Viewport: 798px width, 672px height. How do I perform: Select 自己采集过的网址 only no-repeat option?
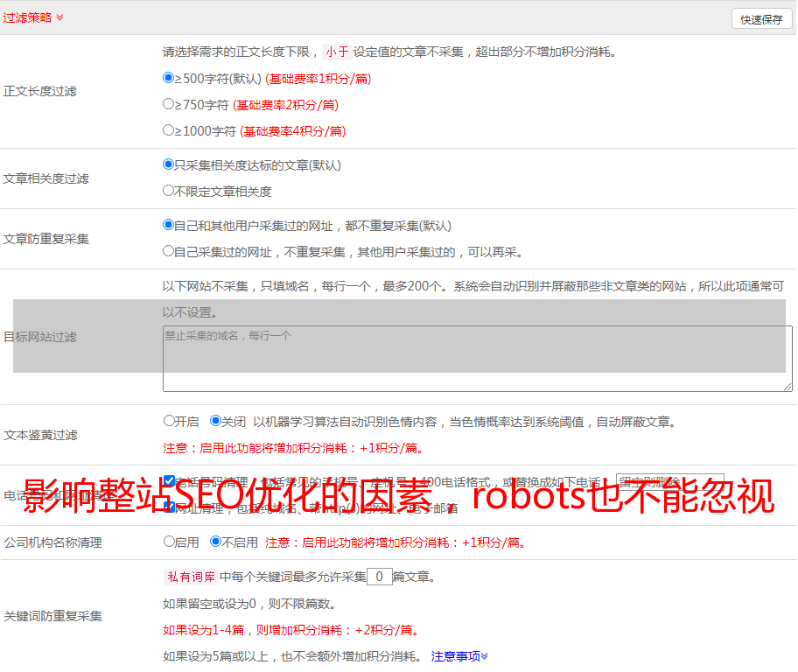[169, 251]
